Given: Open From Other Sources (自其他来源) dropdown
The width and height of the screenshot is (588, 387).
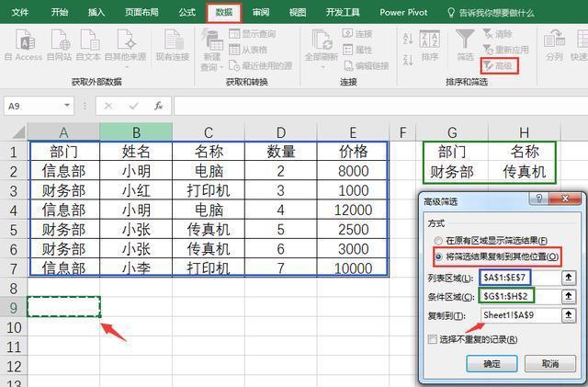Looking at the screenshot, I should pos(126,49).
